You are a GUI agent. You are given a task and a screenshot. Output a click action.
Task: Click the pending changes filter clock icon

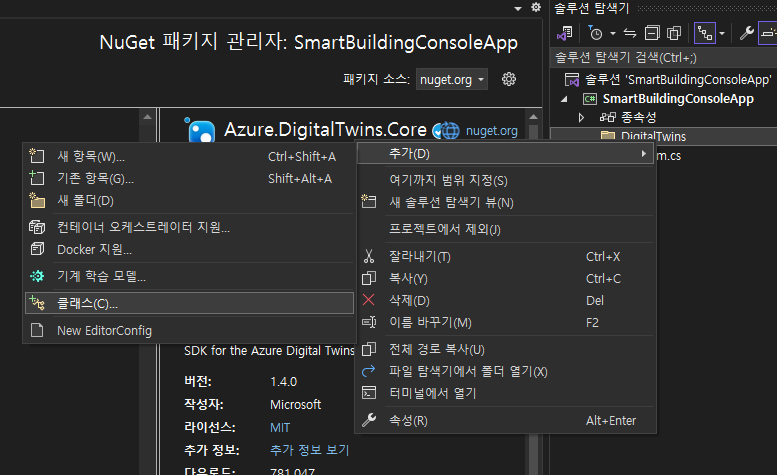tap(595, 33)
